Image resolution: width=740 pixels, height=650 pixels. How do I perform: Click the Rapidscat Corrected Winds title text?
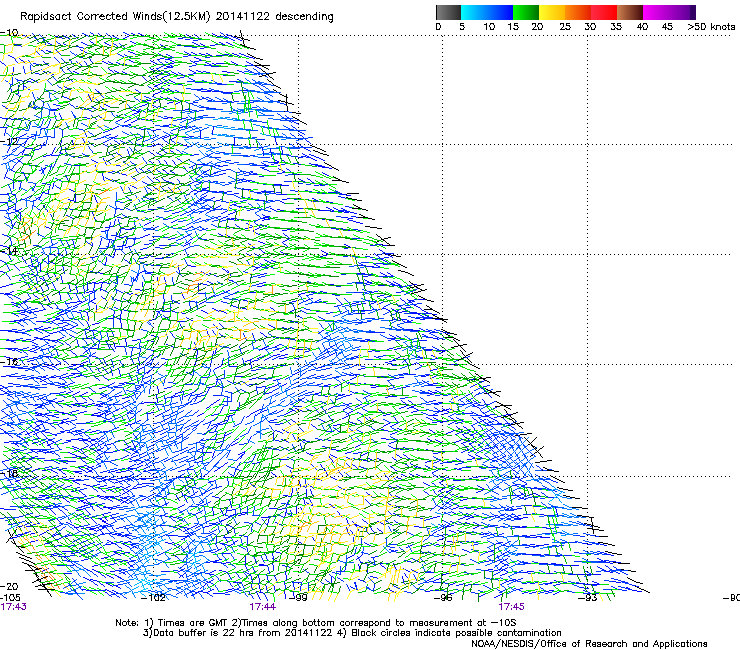pyautogui.click(x=177, y=17)
